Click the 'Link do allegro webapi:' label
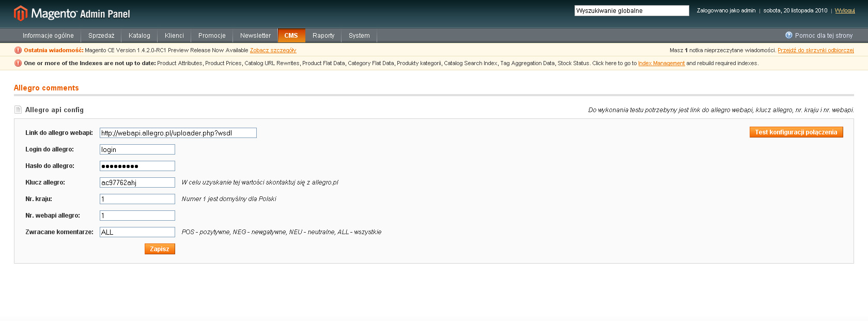Screen dimensions: 868x321 click(x=59, y=133)
